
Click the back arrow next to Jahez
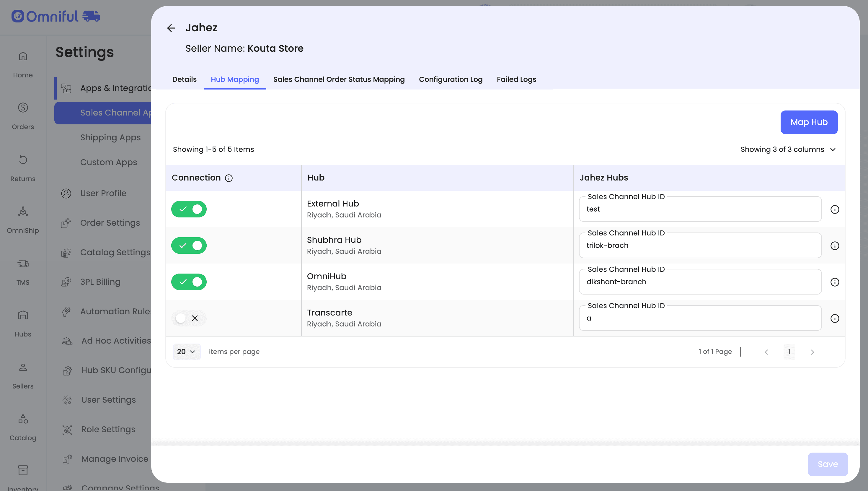click(171, 28)
